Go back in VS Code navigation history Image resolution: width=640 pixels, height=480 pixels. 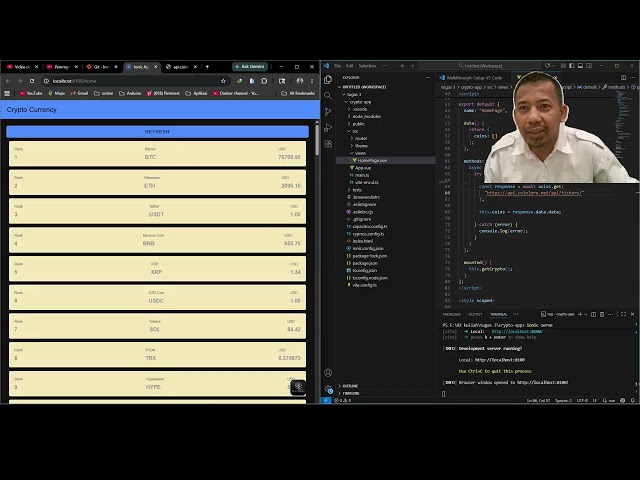(403, 66)
